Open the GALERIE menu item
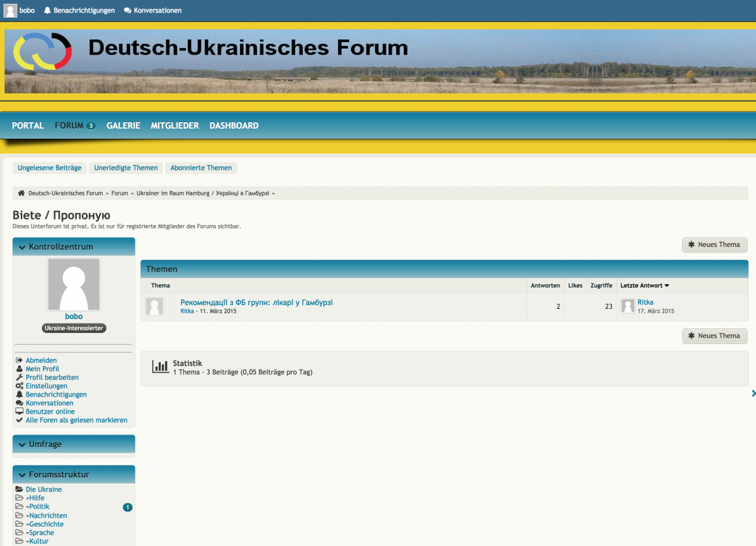This screenshot has width=756, height=546. (x=123, y=125)
